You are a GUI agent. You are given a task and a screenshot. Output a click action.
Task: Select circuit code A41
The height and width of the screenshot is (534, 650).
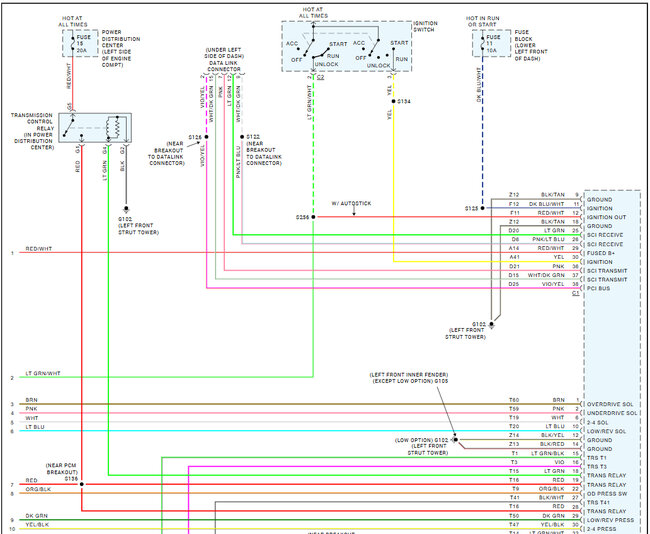click(514, 257)
